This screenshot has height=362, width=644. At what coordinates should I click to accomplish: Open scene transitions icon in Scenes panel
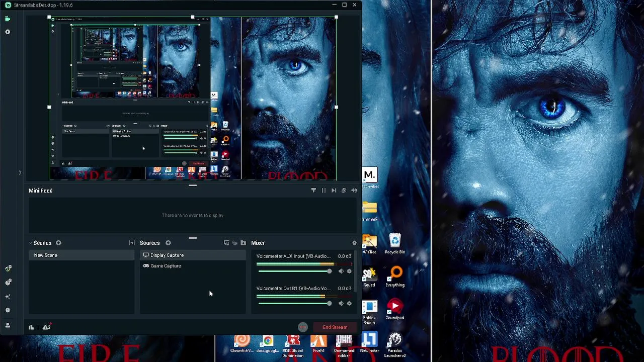click(x=132, y=243)
